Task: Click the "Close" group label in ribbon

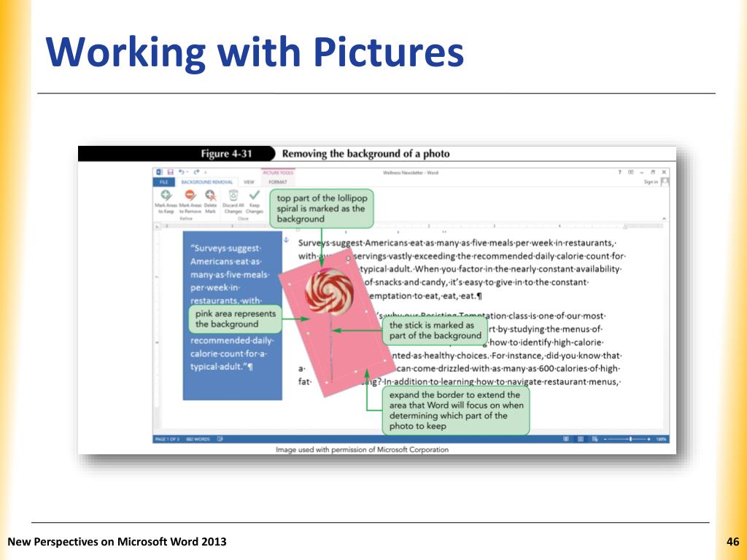Action: tap(243, 219)
